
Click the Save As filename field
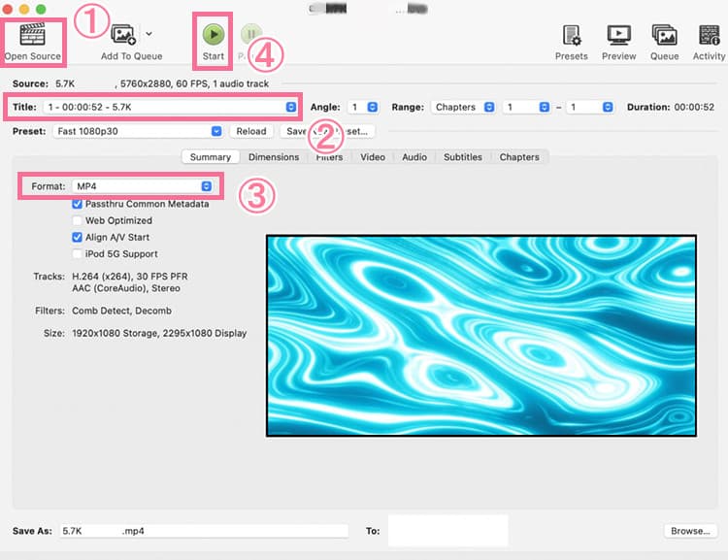pyautogui.click(x=202, y=531)
